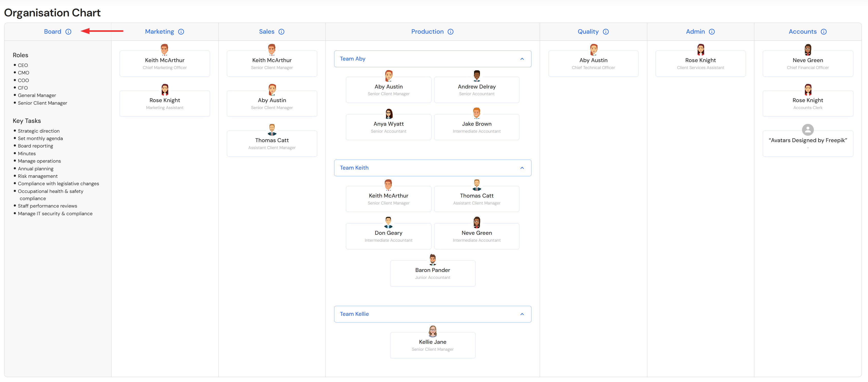Click the Production info icon
The width and height of the screenshot is (868, 382).
coord(450,32)
